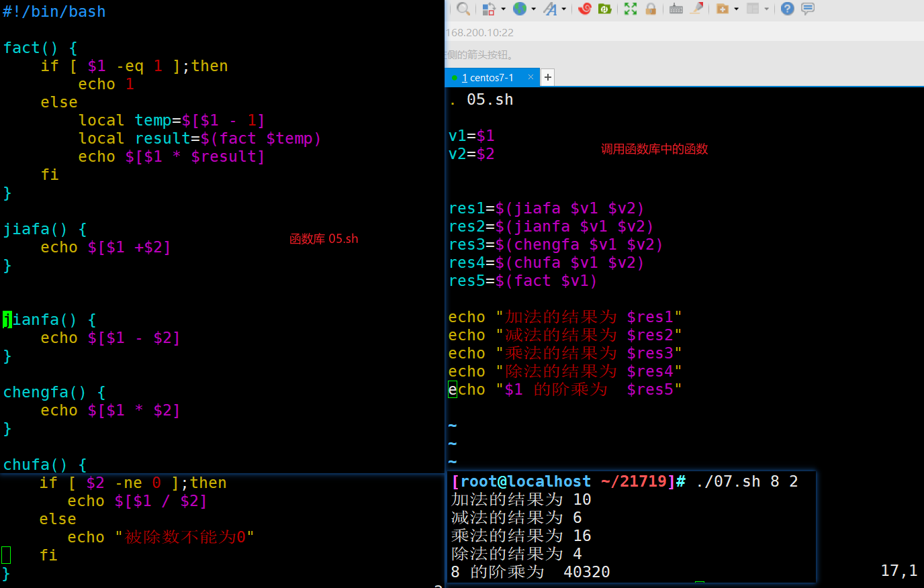Screen dimensions: 924x588
Task: Click 'local temp=$[$1 - 1]' line
Action: tap(172, 120)
